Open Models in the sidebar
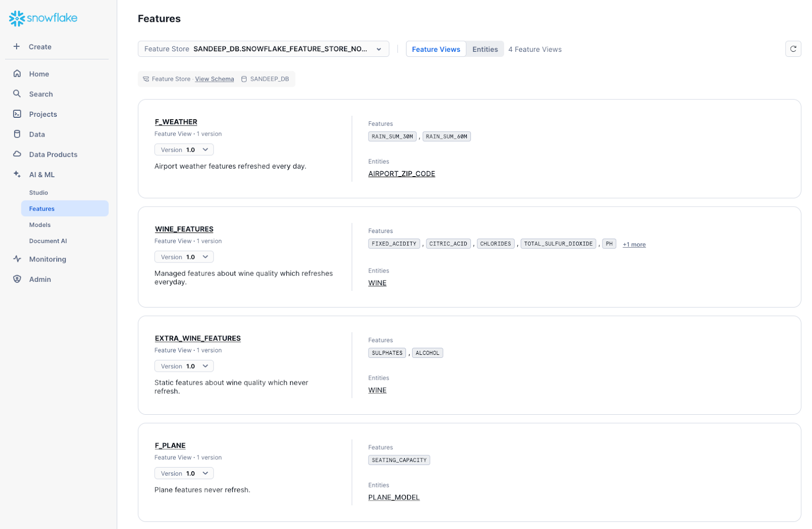 [40, 225]
